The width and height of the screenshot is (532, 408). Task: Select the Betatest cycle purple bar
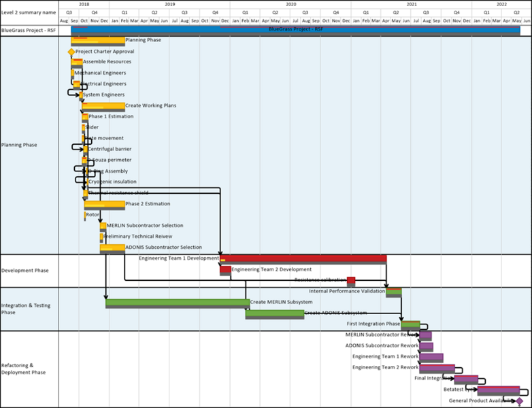[x=499, y=391]
